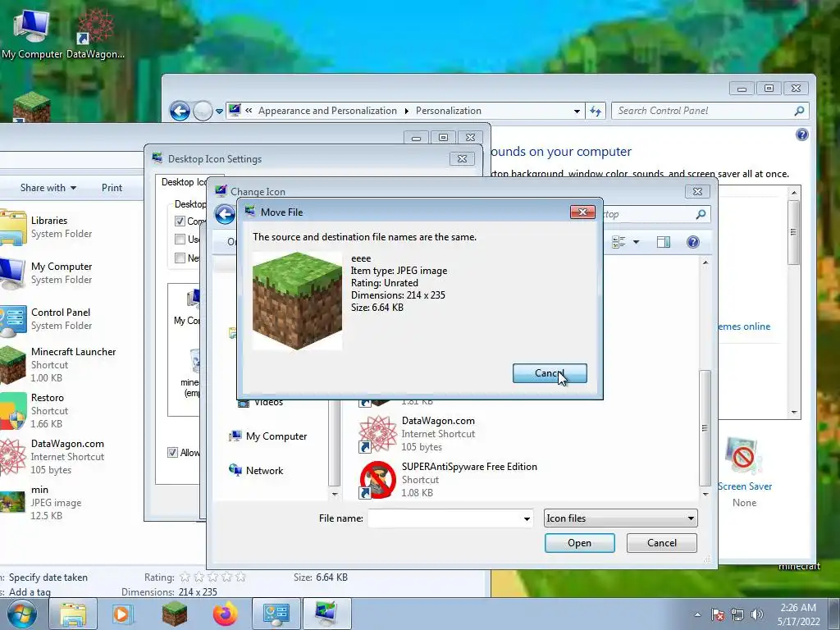Toggle Allow themes to change icons checkbox
Image resolution: width=840 pixels, height=630 pixels.
click(172, 453)
